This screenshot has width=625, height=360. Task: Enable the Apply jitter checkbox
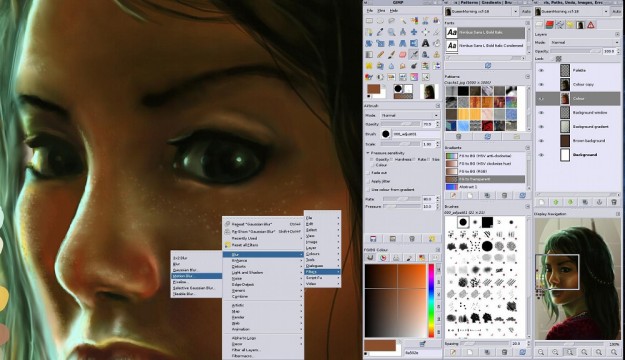click(x=368, y=181)
